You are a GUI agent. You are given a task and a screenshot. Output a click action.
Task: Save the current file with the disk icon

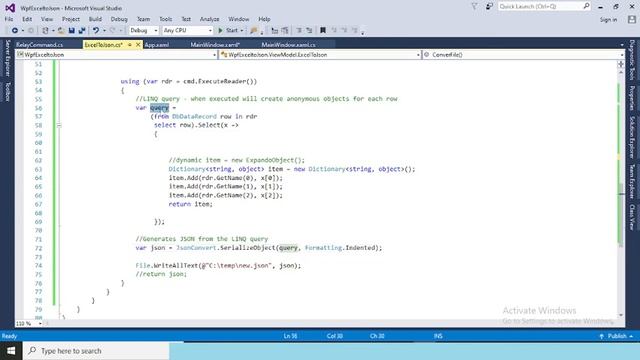click(x=71, y=30)
